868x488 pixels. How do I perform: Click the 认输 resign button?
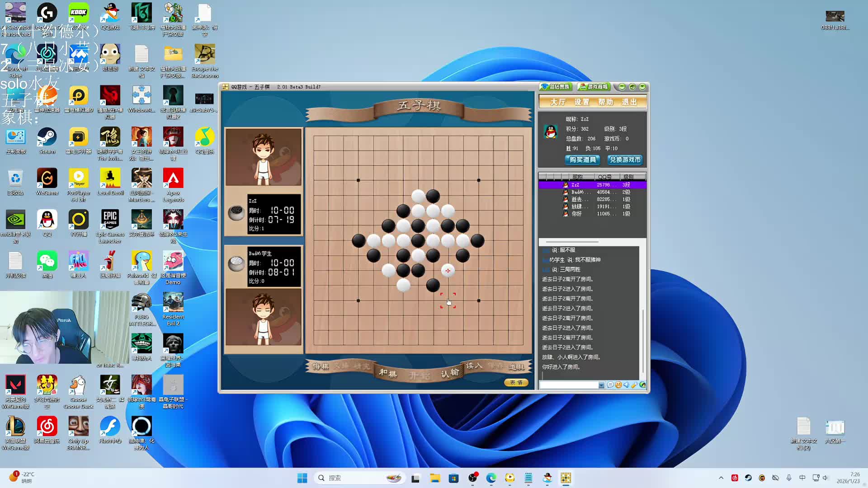click(449, 373)
